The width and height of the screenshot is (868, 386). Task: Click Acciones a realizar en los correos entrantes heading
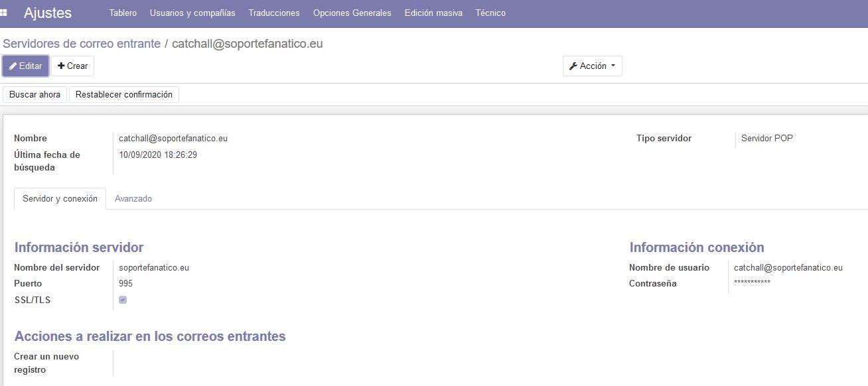[150, 336]
